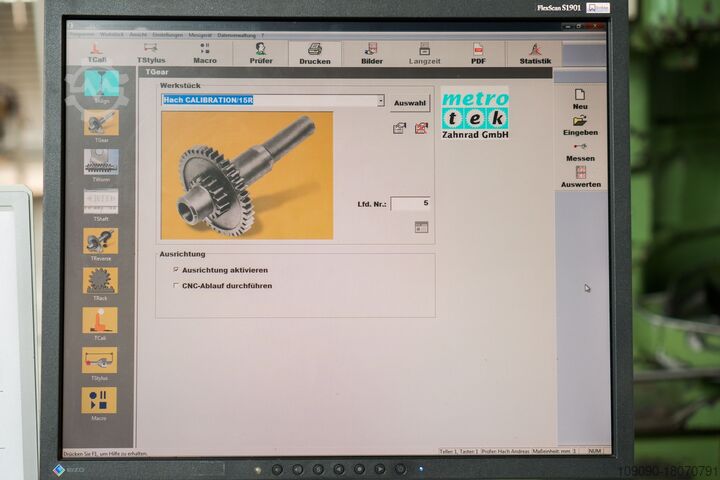Click the Messen measure icon
This screenshot has height=480, width=720.
click(x=580, y=146)
